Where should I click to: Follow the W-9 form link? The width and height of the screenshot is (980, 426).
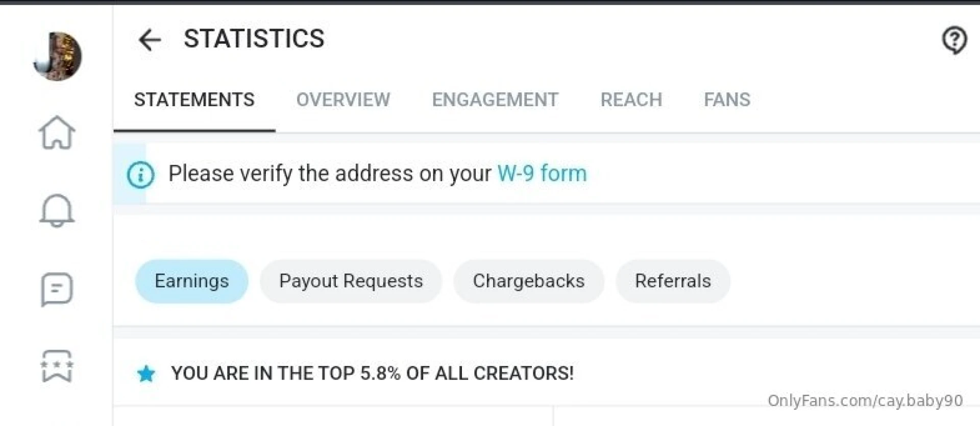[x=542, y=174]
